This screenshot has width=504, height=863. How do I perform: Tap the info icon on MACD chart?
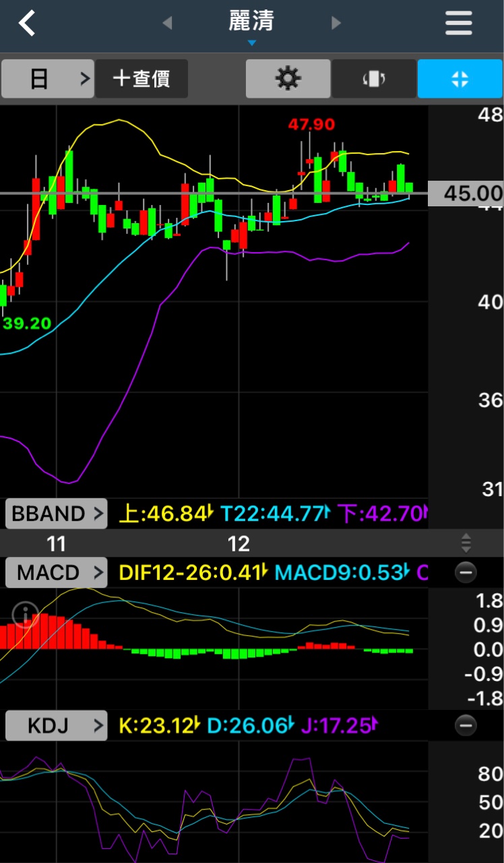click(x=26, y=615)
